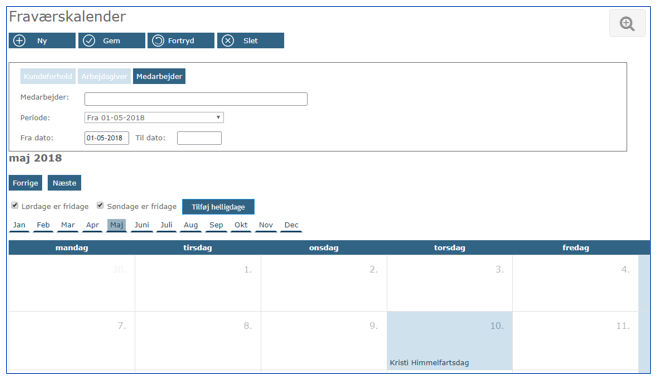Click calendar day 3. torsdag
Viewport: 660px width, 387px height.
[450, 283]
